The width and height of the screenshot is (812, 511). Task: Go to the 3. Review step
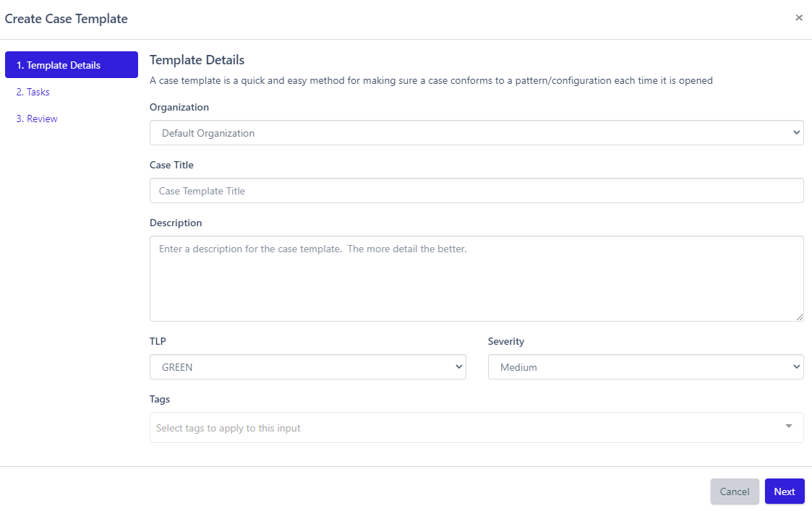37,119
